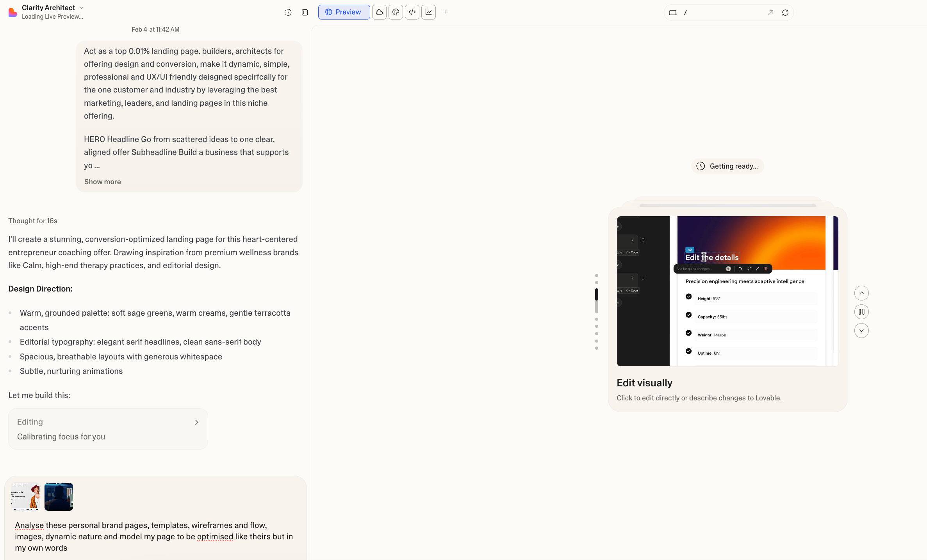Open the Cloud tab icon
Viewport: 927px width, 560px height.
pyautogui.click(x=379, y=12)
